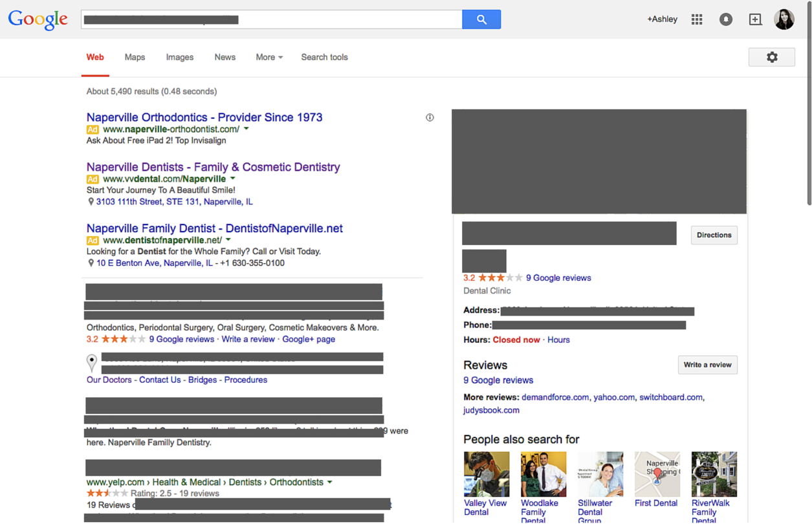Image resolution: width=812 pixels, height=524 pixels.
Task: Click the Ad badge for dentistofnaperville.net
Action: tap(93, 241)
